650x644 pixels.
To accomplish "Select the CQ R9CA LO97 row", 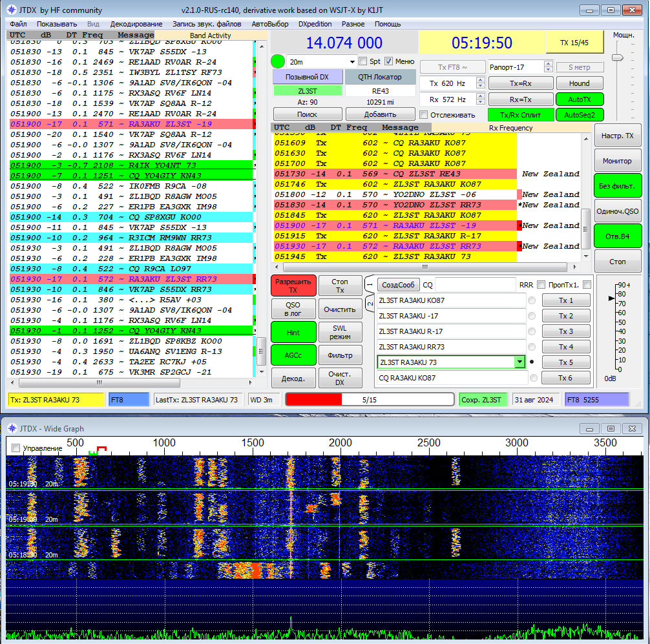I will click(x=131, y=269).
